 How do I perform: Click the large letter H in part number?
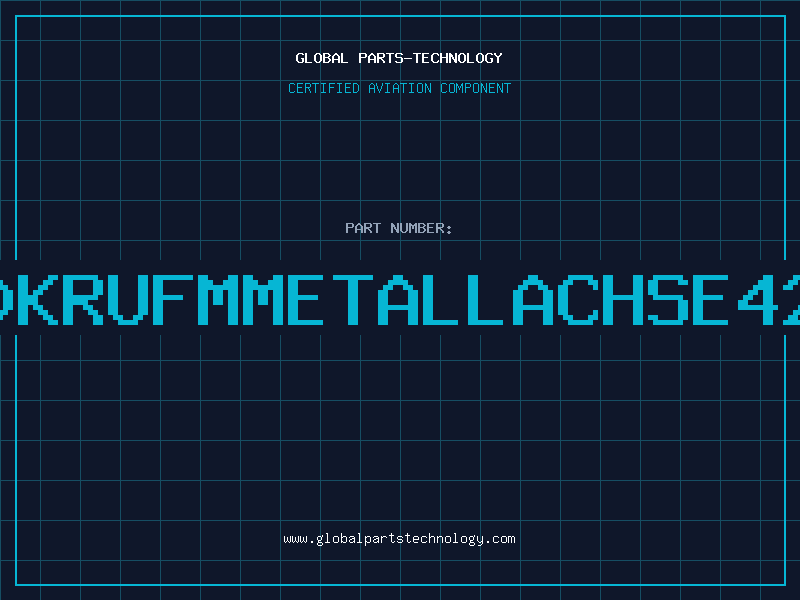[623, 299]
